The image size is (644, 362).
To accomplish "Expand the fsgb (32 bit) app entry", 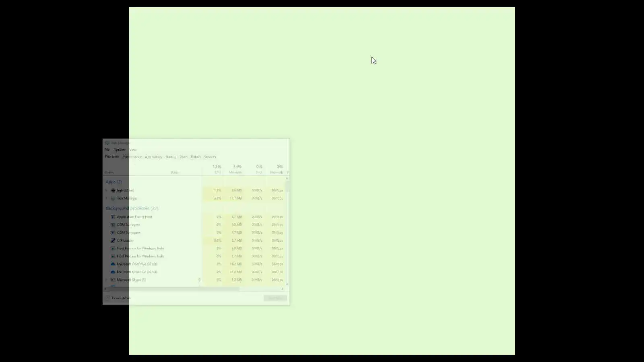I will click(x=107, y=190).
